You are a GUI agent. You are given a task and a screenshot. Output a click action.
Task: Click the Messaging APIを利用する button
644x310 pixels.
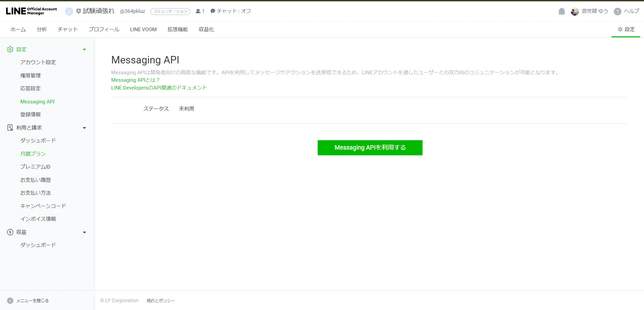point(370,148)
